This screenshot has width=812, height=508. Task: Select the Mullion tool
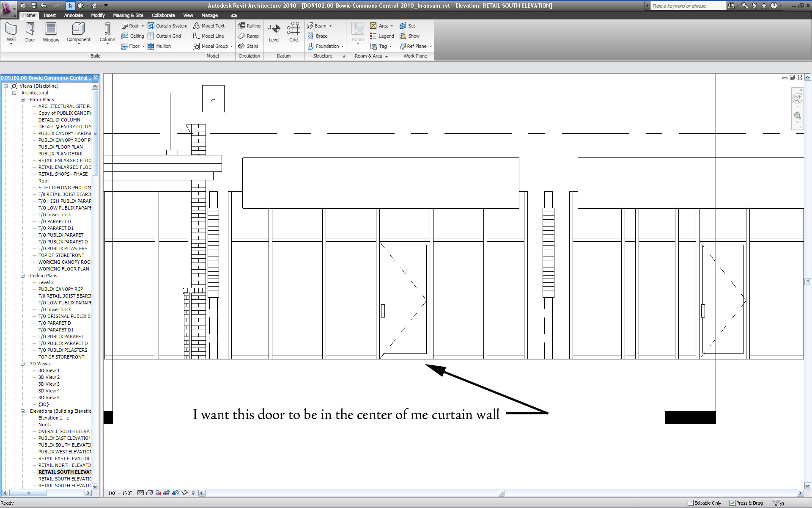(159, 46)
